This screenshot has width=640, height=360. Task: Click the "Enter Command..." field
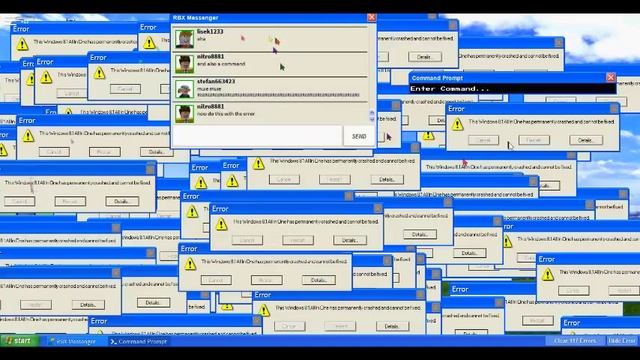click(x=513, y=89)
